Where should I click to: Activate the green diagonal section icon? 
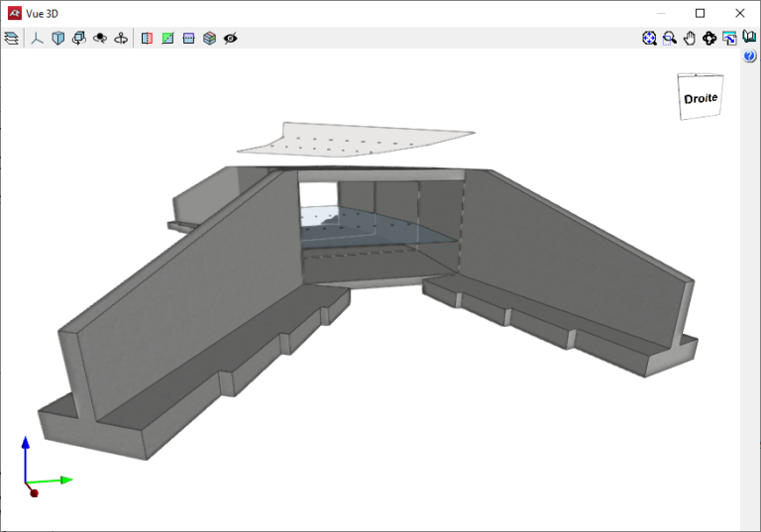point(167,38)
